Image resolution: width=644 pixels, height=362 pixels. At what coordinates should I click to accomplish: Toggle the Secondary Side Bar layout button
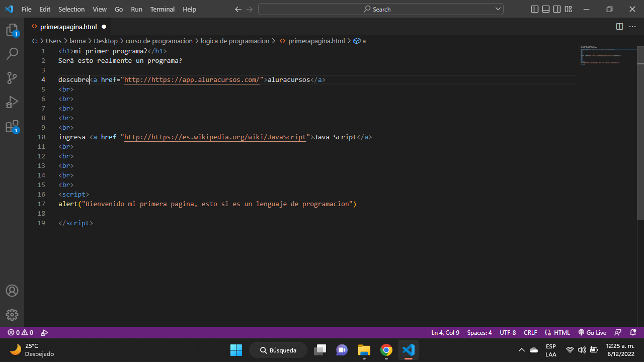click(557, 9)
